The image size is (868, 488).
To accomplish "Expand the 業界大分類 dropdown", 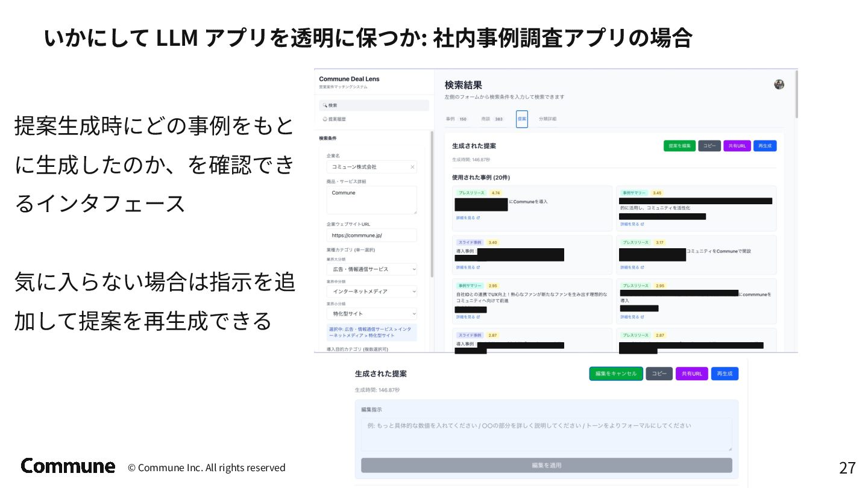I will tap(372, 269).
